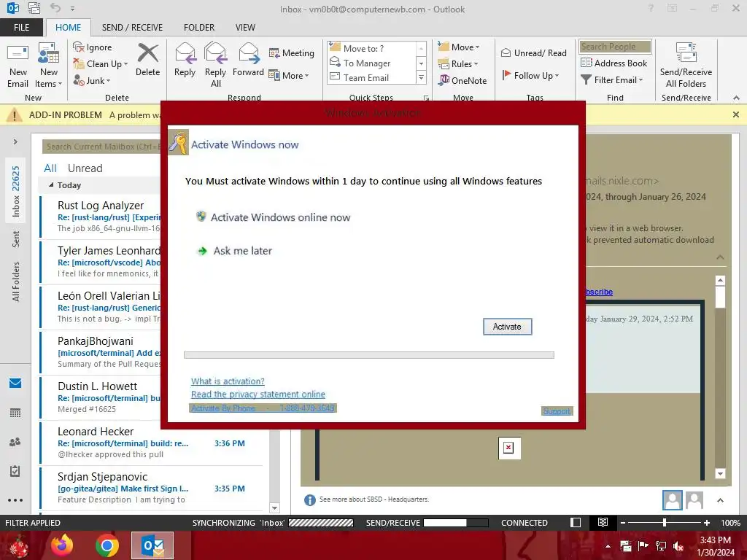Click Activate button in Windows Activation
This screenshot has height=560, width=747.
tap(507, 327)
